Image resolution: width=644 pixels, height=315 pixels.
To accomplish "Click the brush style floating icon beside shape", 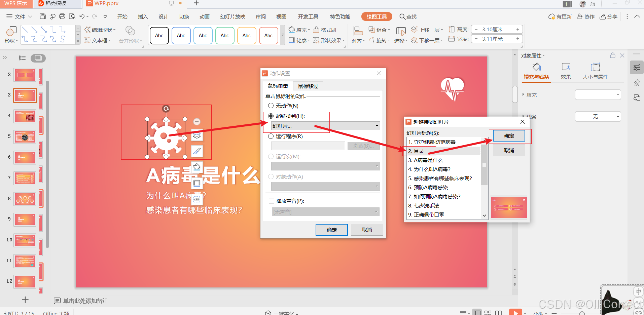I will coord(197,151).
